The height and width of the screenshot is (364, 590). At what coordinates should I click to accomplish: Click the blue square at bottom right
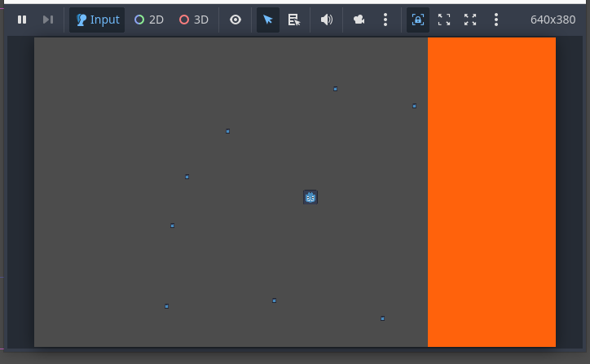pos(382,318)
